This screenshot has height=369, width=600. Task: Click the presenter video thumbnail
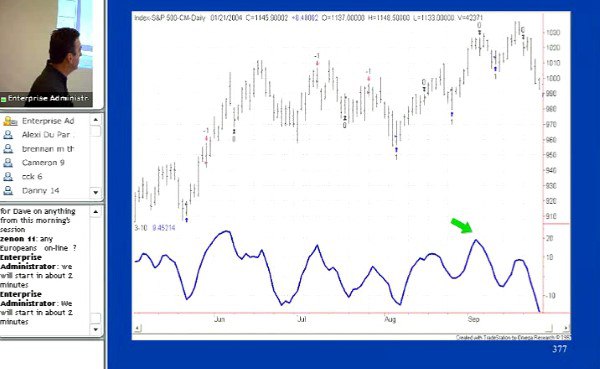(46, 53)
